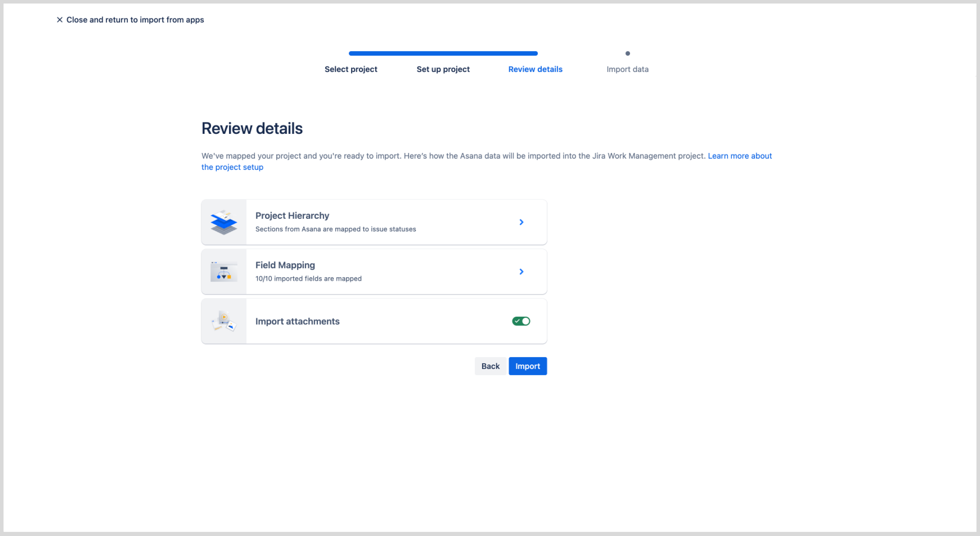Click the Import data step dot
This screenshot has width=980, height=536.
pos(627,54)
